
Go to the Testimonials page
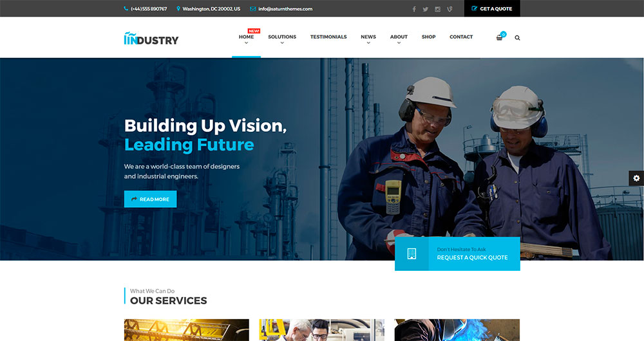click(x=328, y=37)
